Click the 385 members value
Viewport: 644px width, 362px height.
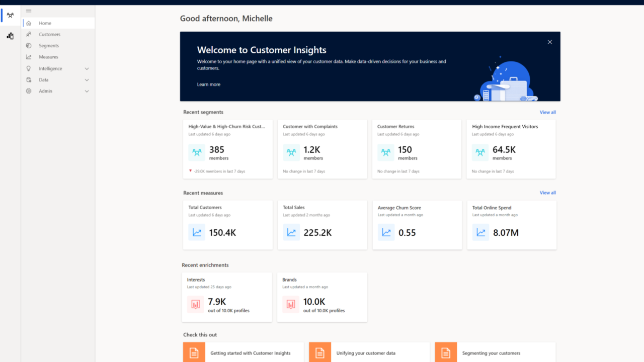[217, 149]
